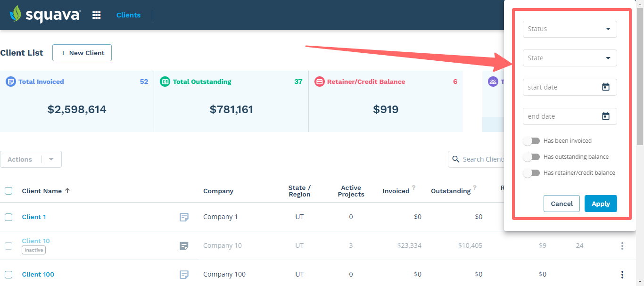This screenshot has height=286, width=644.
Task: Click the Total Outstanding card icon
Action: coord(165,82)
